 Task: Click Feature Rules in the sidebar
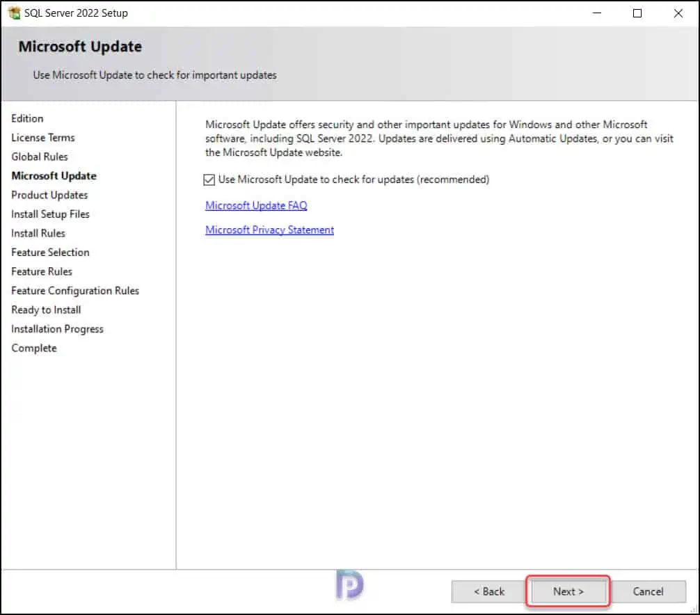[x=42, y=271]
